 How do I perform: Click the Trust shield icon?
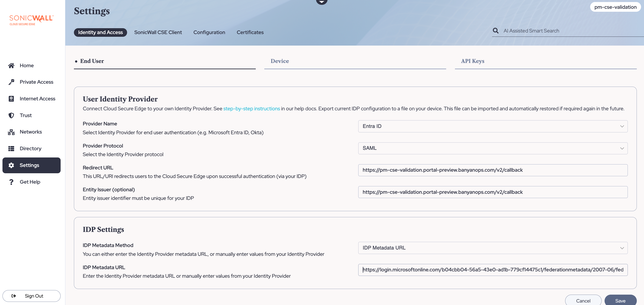pyautogui.click(x=11, y=115)
